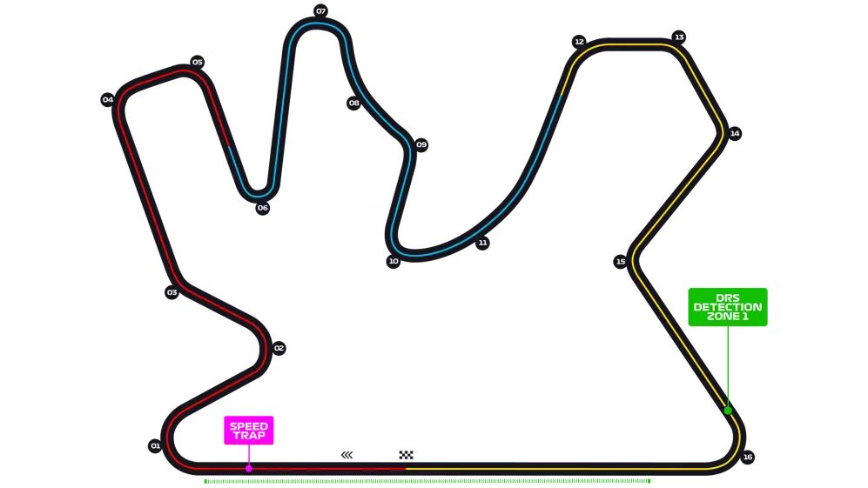Click the turn 01 marker

coord(155,446)
